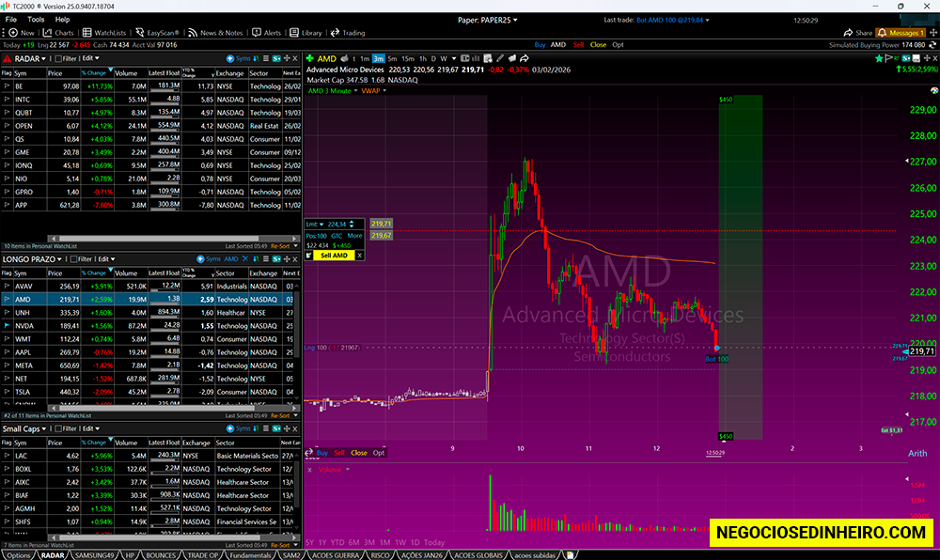Click the Options button at bottom left
The width and height of the screenshot is (940, 560).
pos(19,555)
